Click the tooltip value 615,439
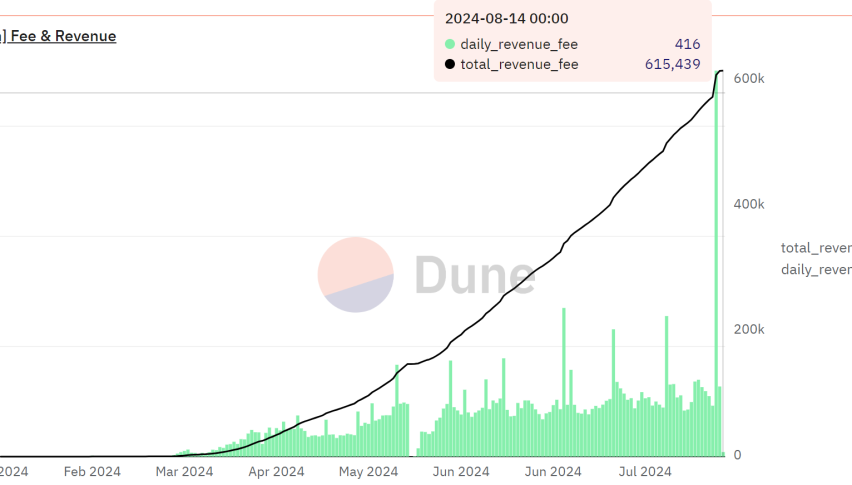This screenshot has height=485, width=852. [x=673, y=64]
